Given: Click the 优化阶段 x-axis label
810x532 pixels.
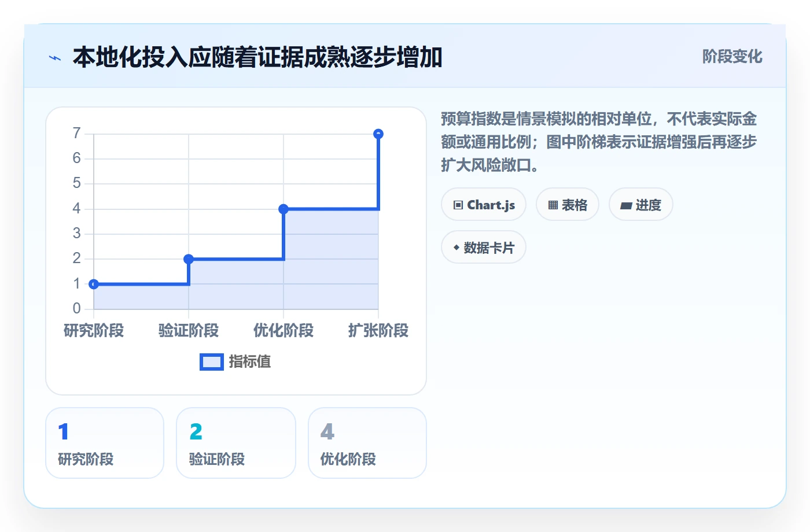Looking at the screenshot, I should pyautogui.click(x=283, y=331).
